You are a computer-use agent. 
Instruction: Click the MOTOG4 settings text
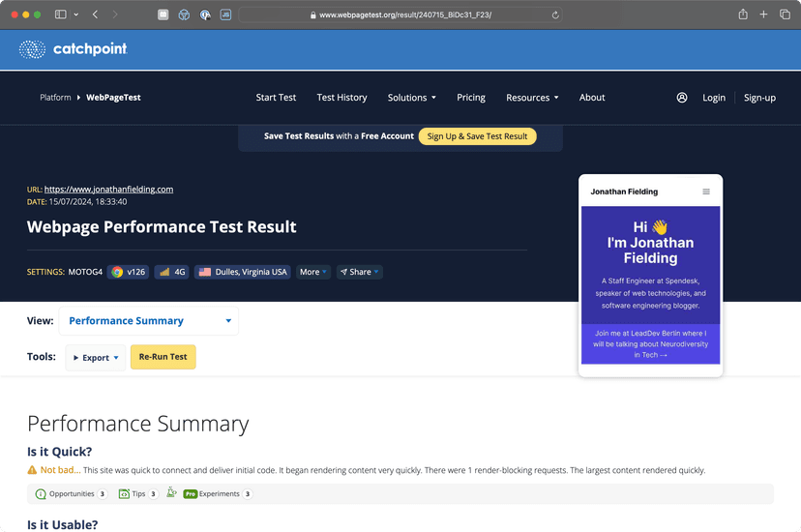85,272
